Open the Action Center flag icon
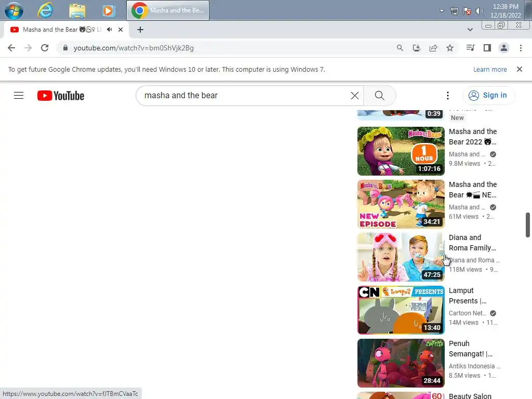This screenshot has height=399, width=532. [x=467, y=11]
